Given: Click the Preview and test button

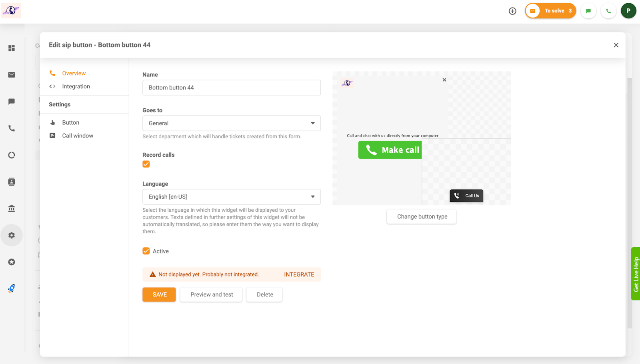Looking at the screenshot, I should pyautogui.click(x=211, y=294).
